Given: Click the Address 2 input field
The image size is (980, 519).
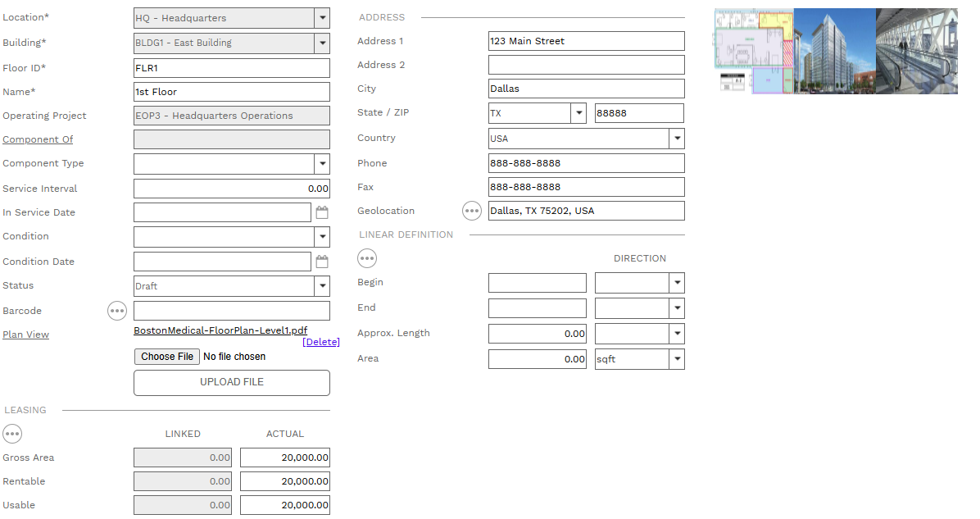Looking at the screenshot, I should [x=586, y=65].
